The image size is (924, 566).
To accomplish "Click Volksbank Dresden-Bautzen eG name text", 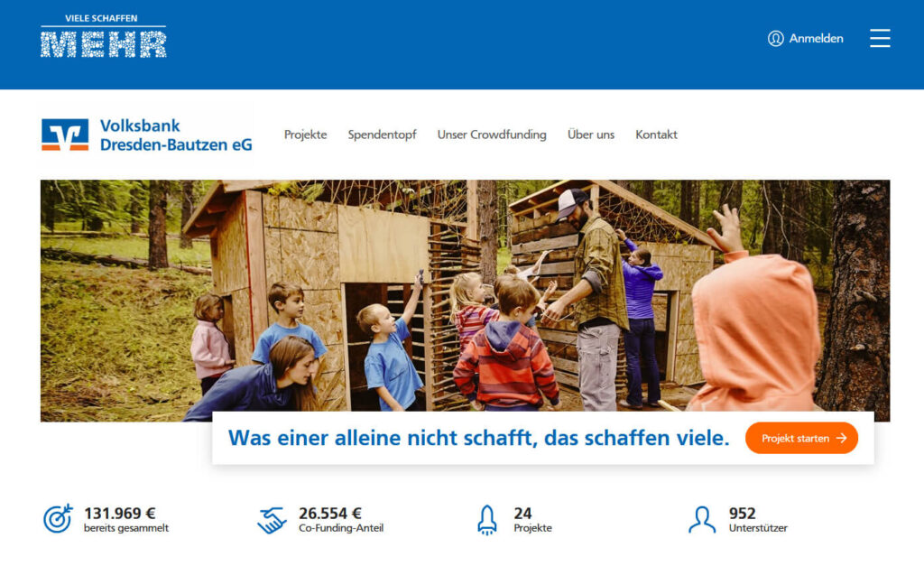I will [176, 135].
